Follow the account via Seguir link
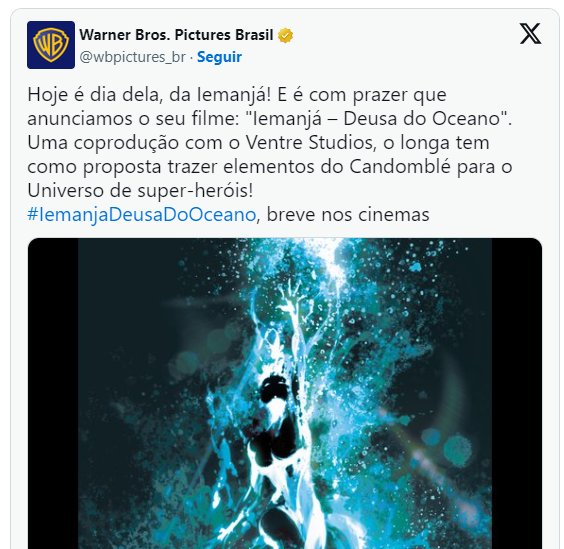 coord(219,57)
